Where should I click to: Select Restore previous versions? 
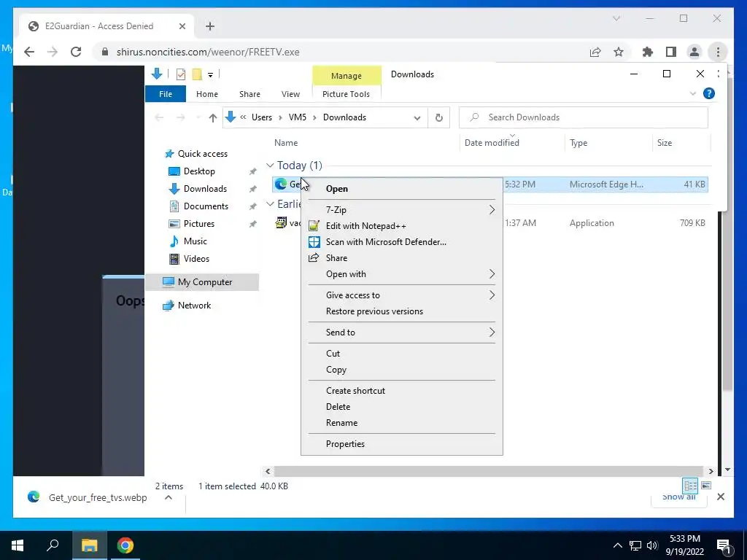point(402,311)
